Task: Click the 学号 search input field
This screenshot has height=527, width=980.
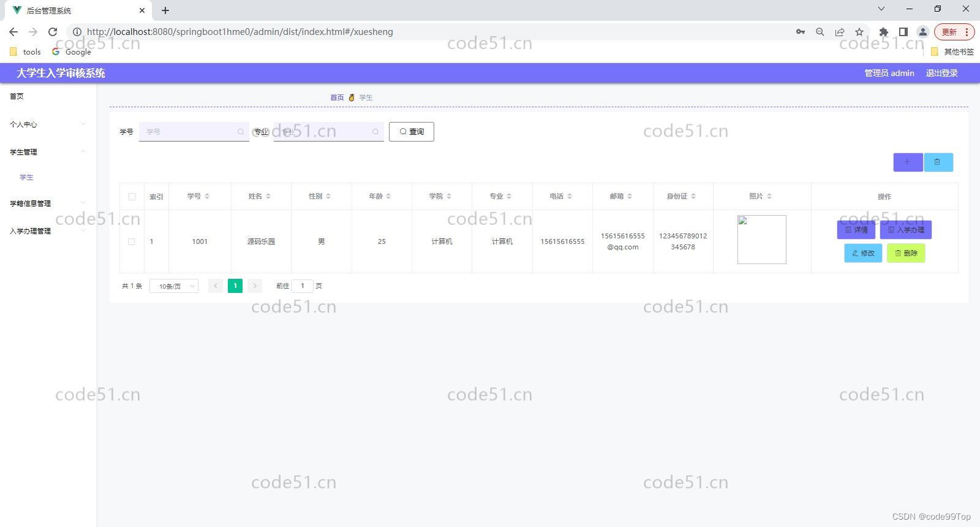Action: [x=194, y=132]
